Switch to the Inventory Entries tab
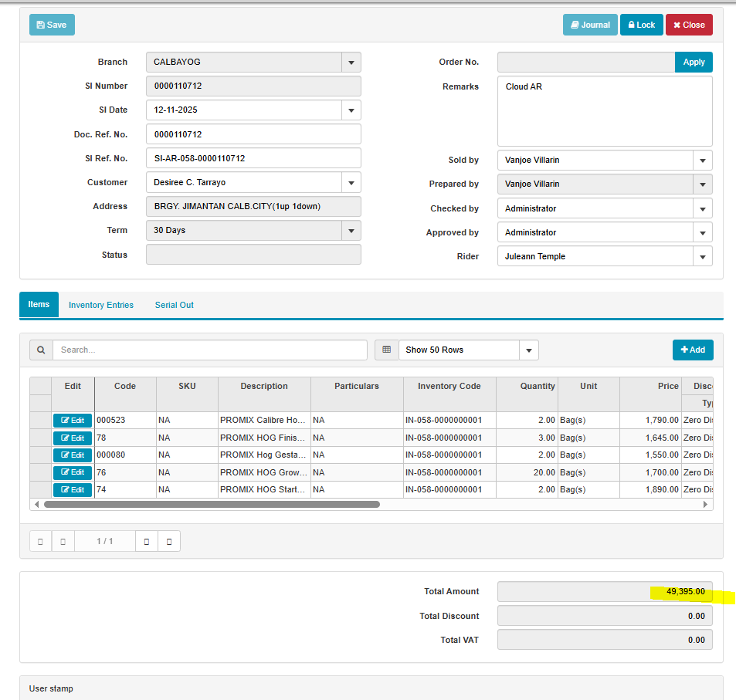Viewport: 736px width, 700px height. (x=101, y=305)
